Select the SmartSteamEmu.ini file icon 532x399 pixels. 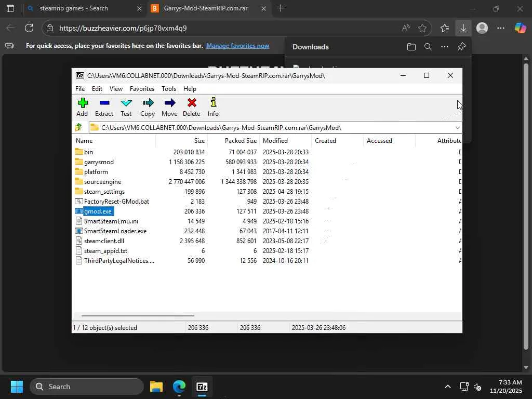(x=79, y=221)
